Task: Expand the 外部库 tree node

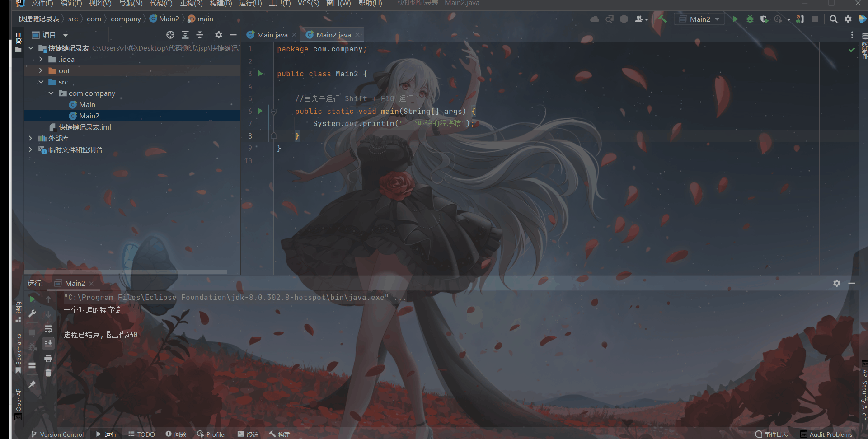Action: (30, 138)
